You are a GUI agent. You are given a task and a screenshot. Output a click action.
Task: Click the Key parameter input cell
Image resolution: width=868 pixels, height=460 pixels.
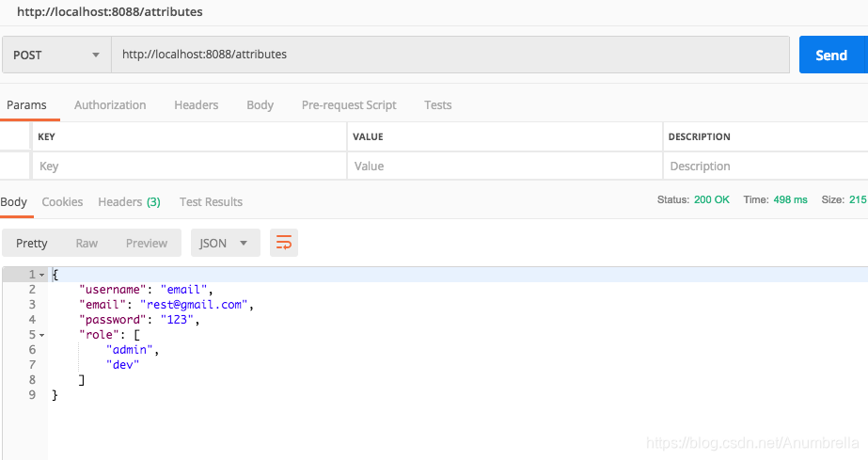click(x=189, y=167)
